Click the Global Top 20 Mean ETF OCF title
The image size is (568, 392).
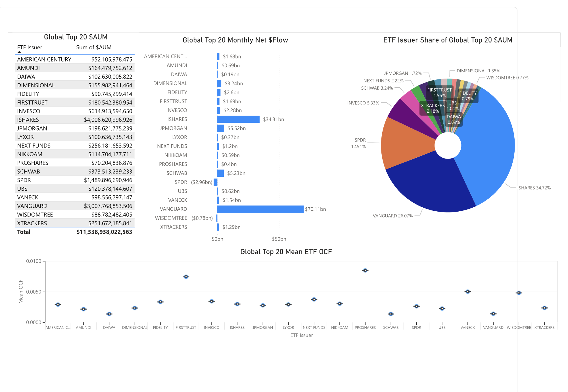pyautogui.click(x=286, y=252)
